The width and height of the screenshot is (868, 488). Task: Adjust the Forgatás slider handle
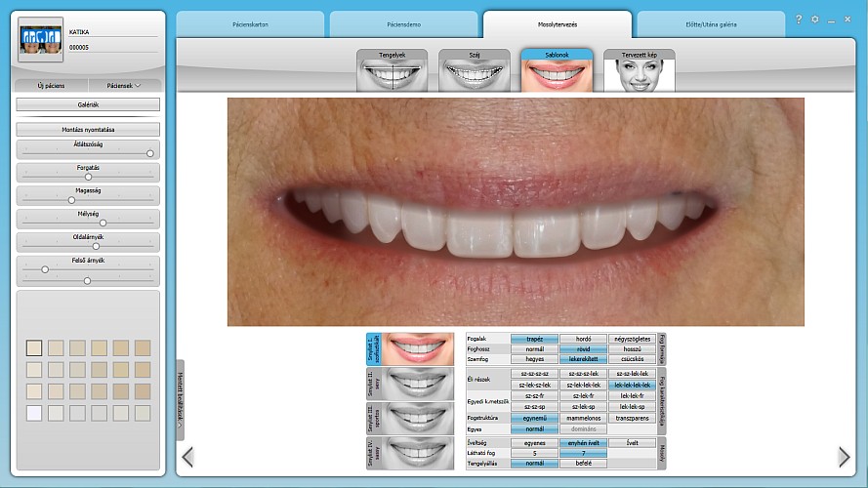[88, 177]
